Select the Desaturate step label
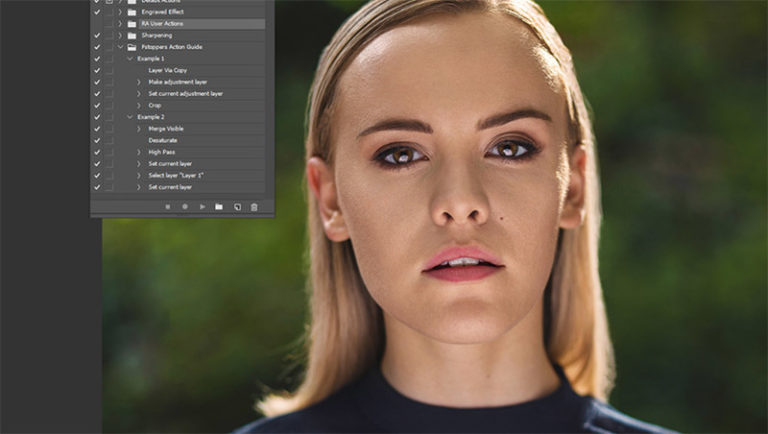The image size is (768, 434). [163, 141]
